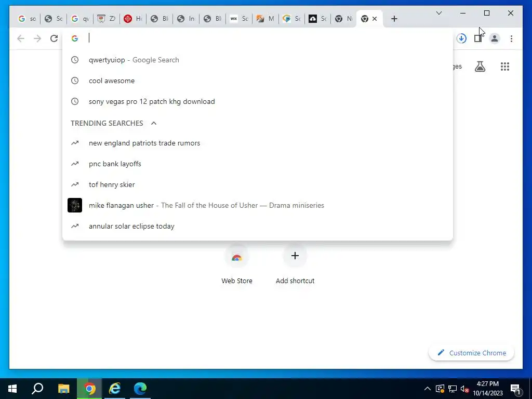Switch to the red-icon 'H' tab
This screenshot has height=399, width=532.
[133, 19]
